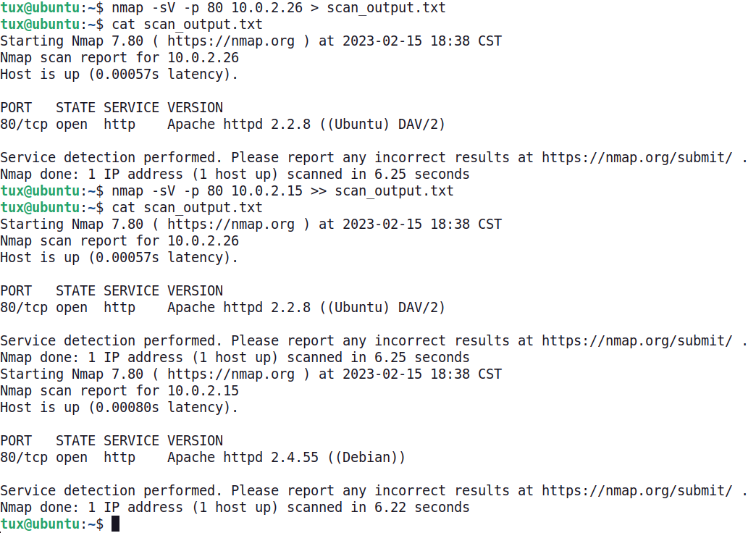Click the first '80/tcp' port entry

pos(24,125)
